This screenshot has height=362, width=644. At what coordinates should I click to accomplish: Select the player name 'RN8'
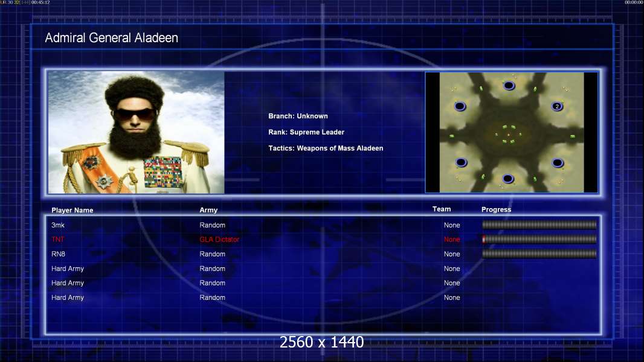[59, 254]
